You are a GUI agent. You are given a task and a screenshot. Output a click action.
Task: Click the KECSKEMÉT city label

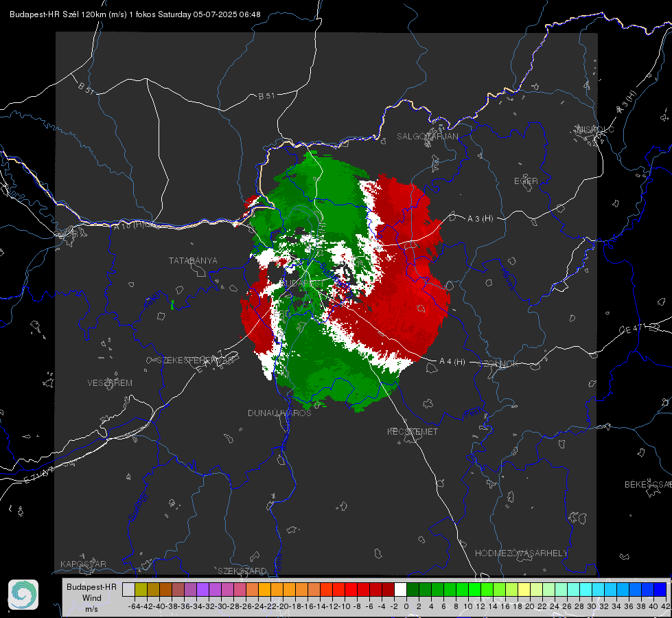[x=413, y=431]
